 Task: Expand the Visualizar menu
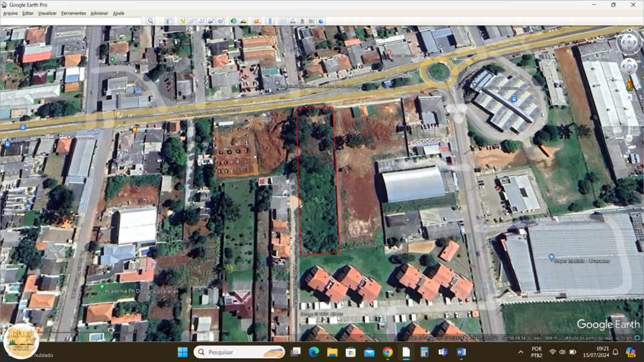pyautogui.click(x=47, y=13)
